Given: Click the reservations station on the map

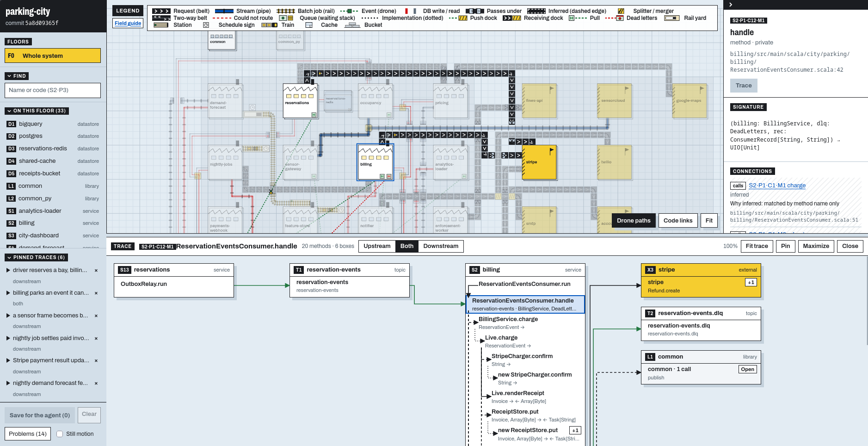Looking at the screenshot, I should [x=300, y=101].
